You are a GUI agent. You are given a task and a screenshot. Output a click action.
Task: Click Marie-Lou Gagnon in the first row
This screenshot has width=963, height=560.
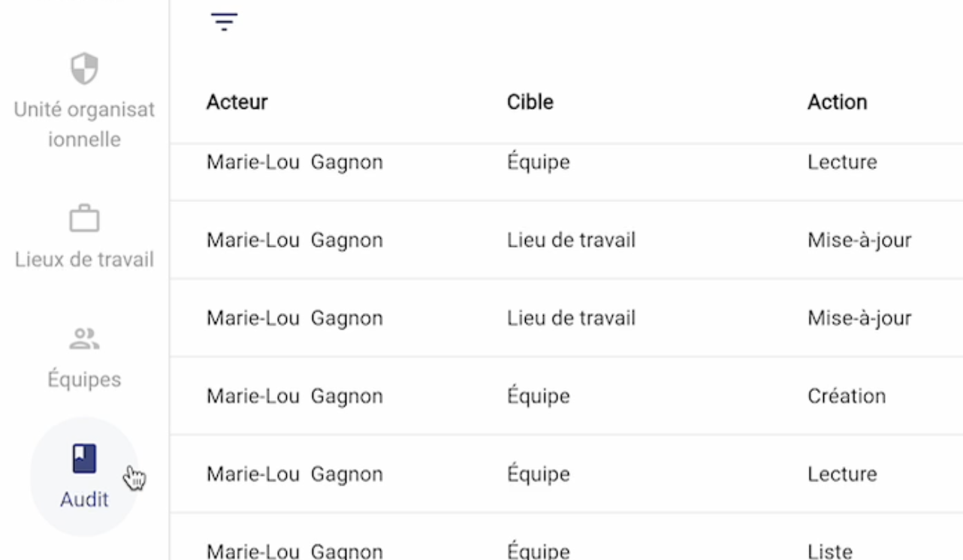pos(295,162)
